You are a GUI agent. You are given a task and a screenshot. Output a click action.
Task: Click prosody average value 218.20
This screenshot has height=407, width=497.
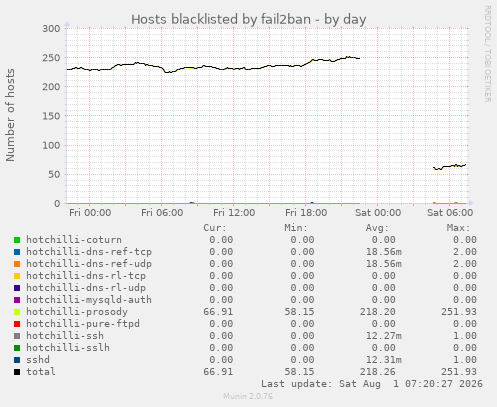click(378, 312)
